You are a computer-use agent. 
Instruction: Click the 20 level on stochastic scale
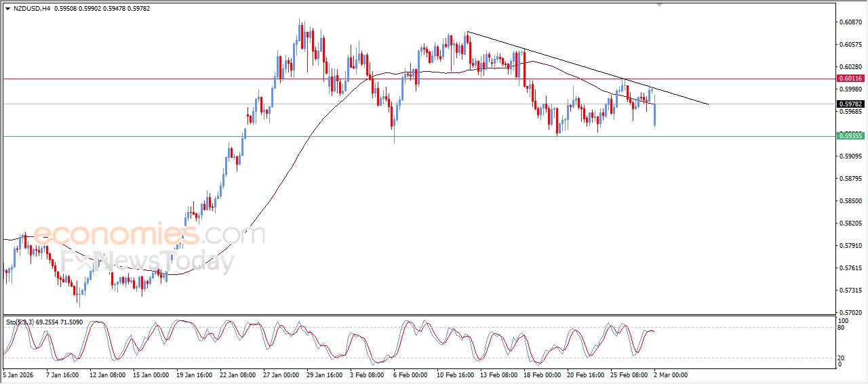(x=842, y=357)
